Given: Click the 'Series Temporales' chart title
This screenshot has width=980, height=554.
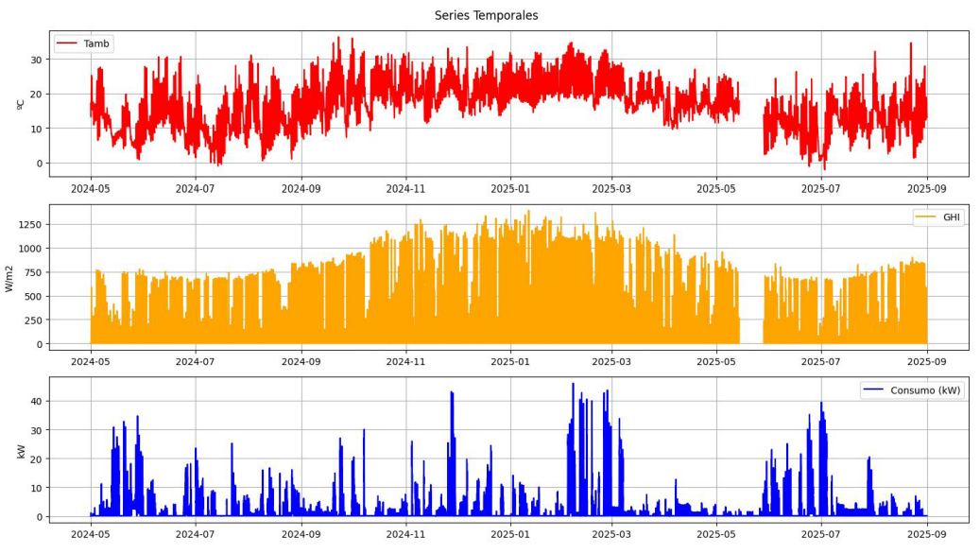Looking at the screenshot, I should pyautogui.click(x=486, y=16).
